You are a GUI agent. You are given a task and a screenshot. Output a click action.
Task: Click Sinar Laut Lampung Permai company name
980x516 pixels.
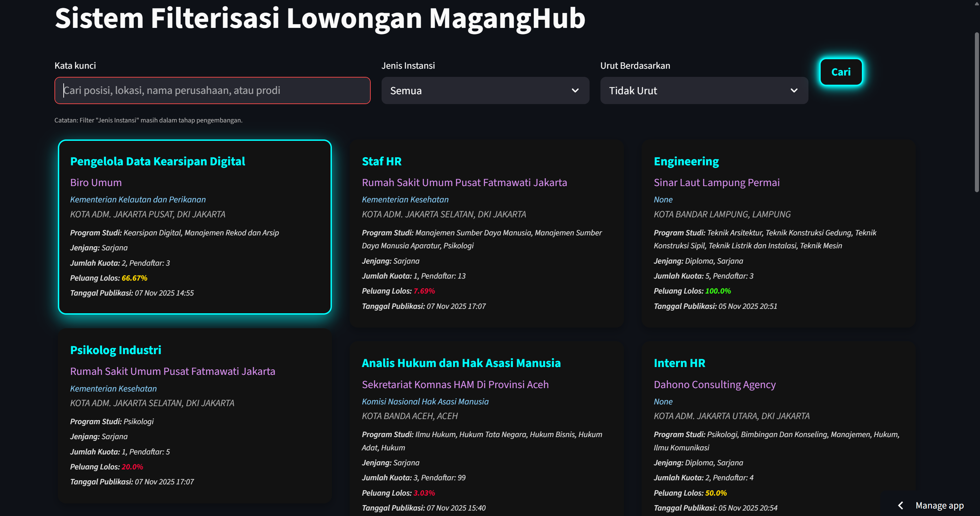(716, 183)
